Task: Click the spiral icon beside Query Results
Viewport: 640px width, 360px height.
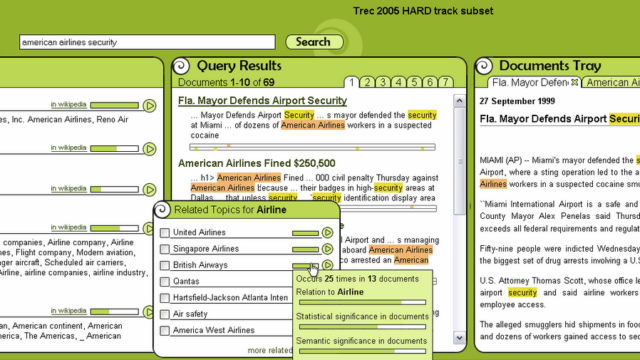Action: (x=181, y=66)
